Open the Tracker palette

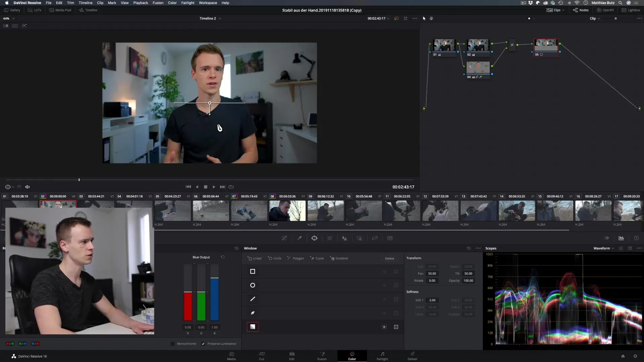[330, 238]
